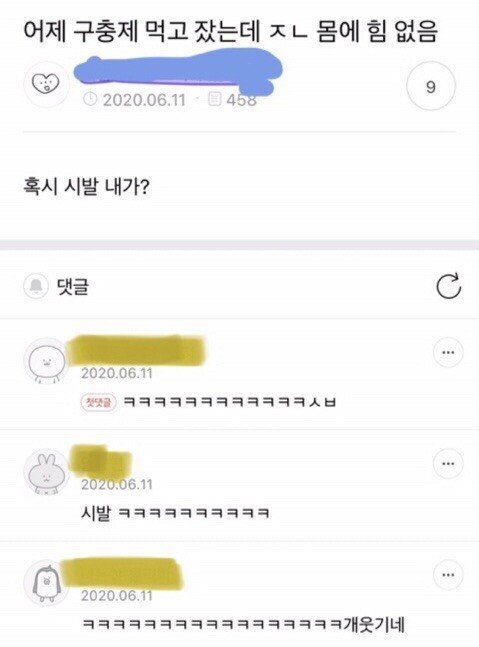
Task: Open the post author's heart avatar
Action: click(x=46, y=84)
